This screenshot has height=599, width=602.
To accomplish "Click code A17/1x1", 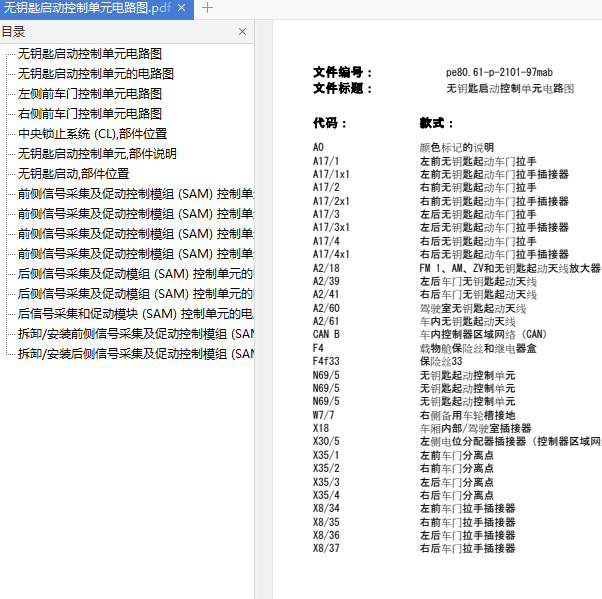I will pyautogui.click(x=331, y=174).
